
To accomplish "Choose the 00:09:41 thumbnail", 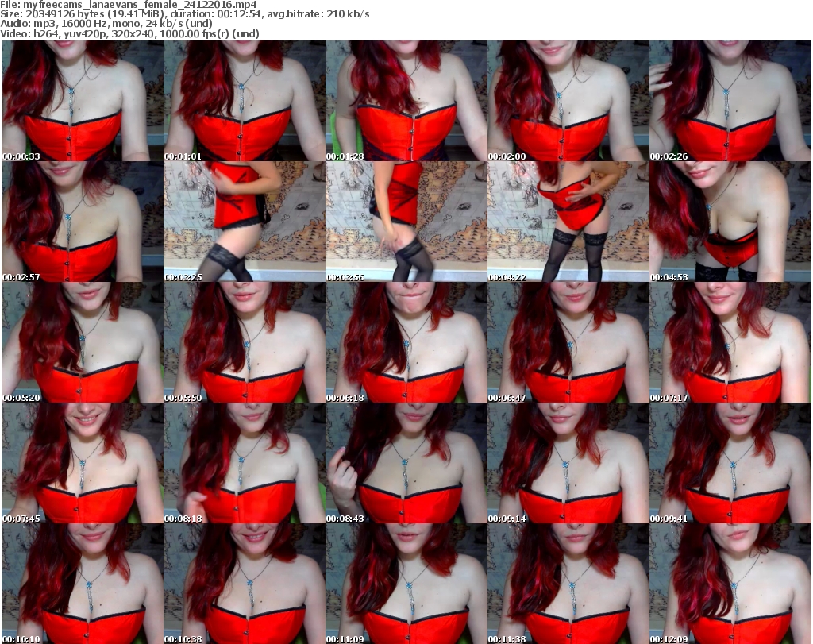I will pyautogui.click(x=730, y=463).
